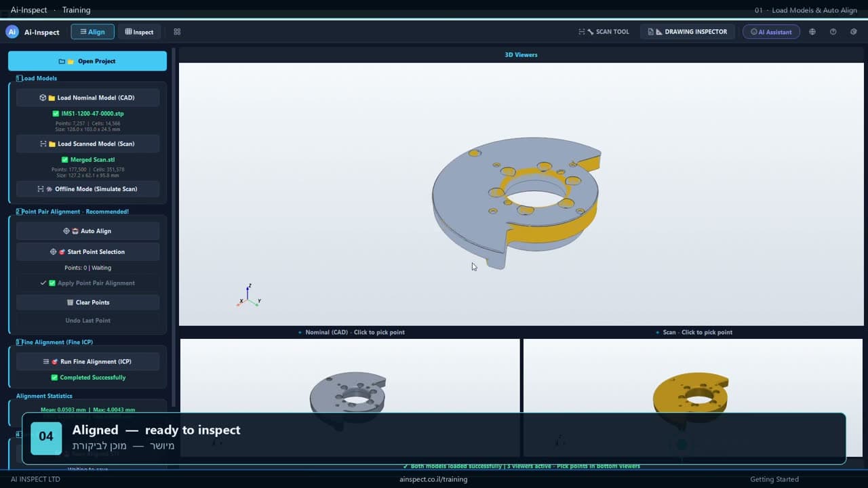This screenshot has width=868, height=488.
Task: Load a Nominal Model (CAD)
Action: (x=87, y=98)
